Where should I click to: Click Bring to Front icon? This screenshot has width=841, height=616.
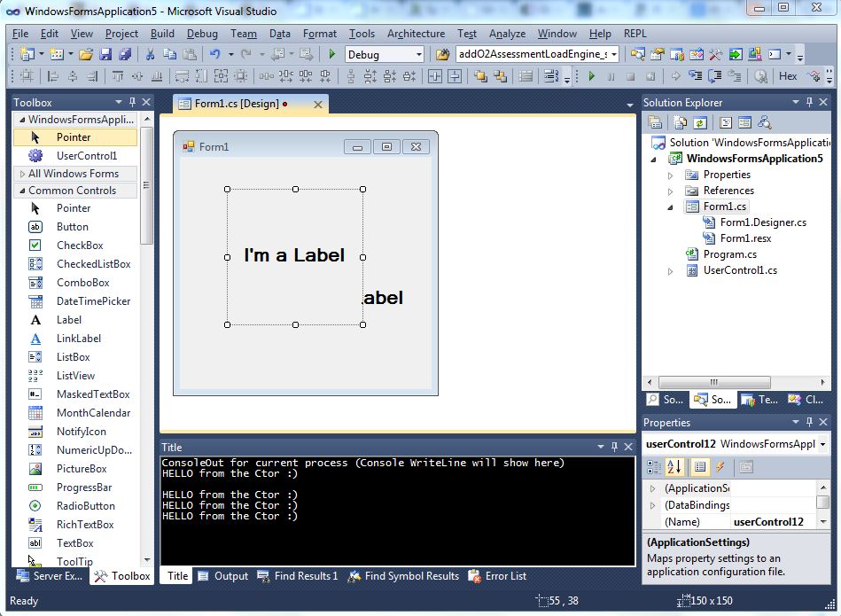480,76
